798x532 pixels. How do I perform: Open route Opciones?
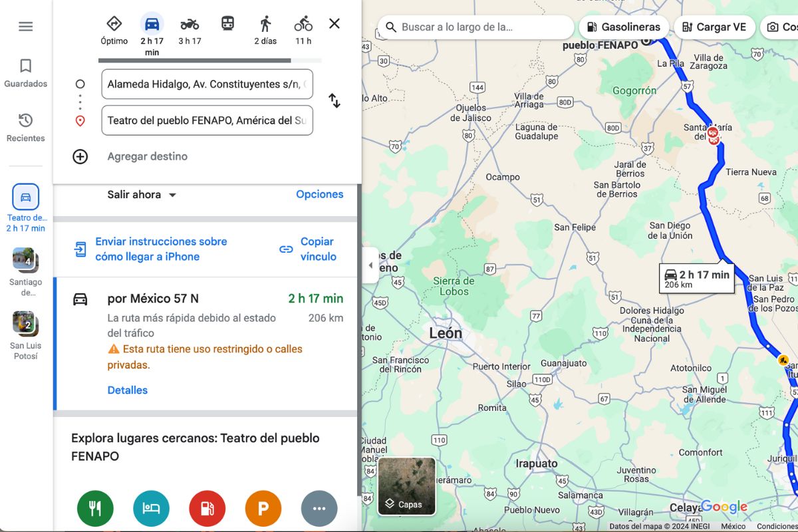320,194
